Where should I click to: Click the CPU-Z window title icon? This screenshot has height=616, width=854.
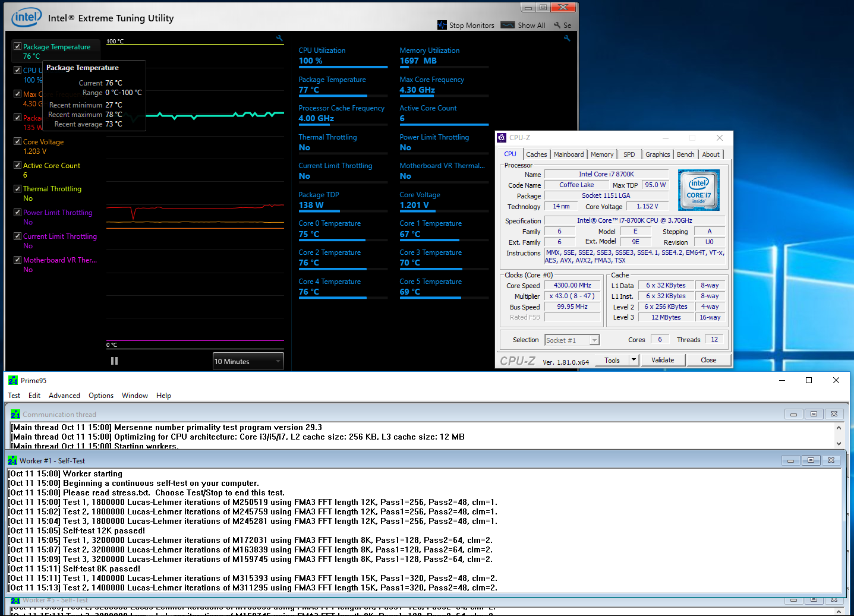coord(502,138)
